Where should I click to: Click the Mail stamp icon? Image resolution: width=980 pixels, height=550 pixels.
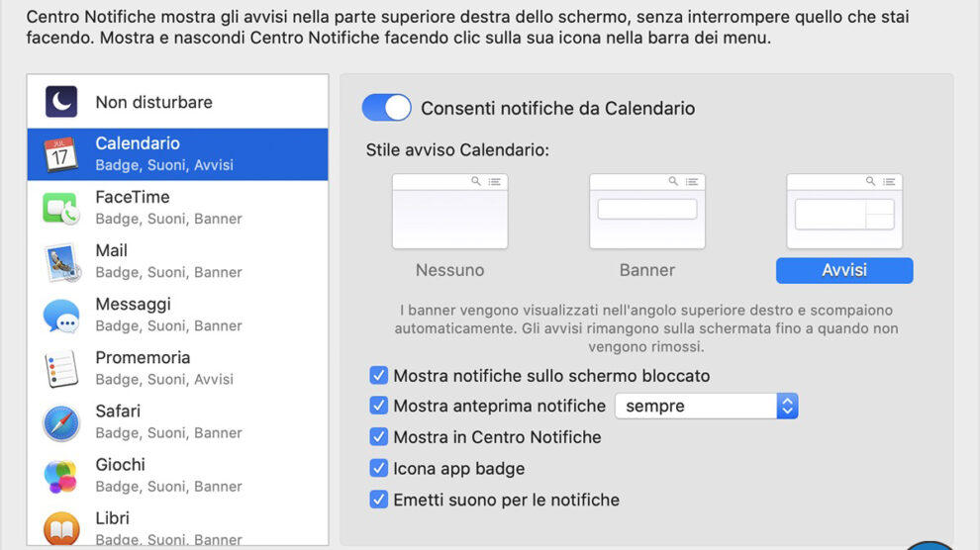tap(61, 261)
